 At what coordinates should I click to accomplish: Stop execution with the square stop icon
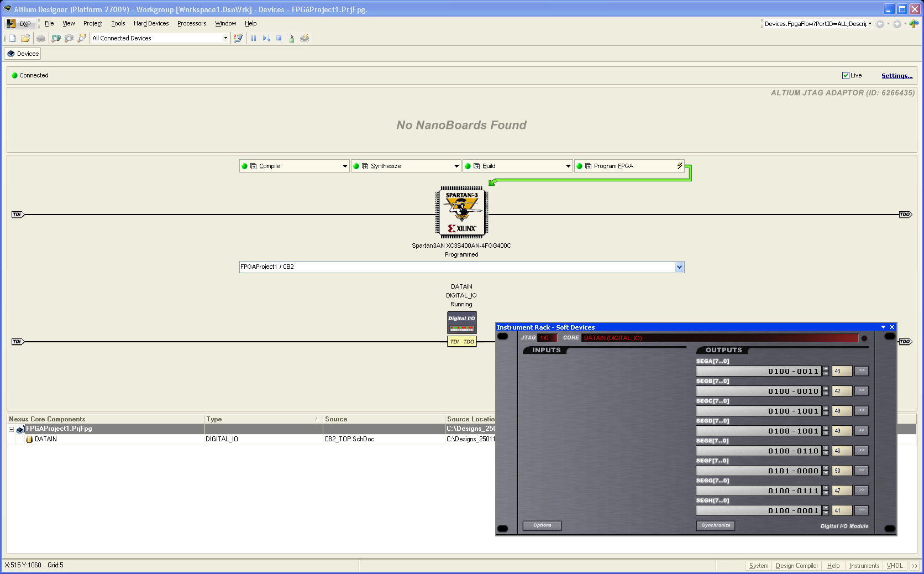(x=279, y=38)
